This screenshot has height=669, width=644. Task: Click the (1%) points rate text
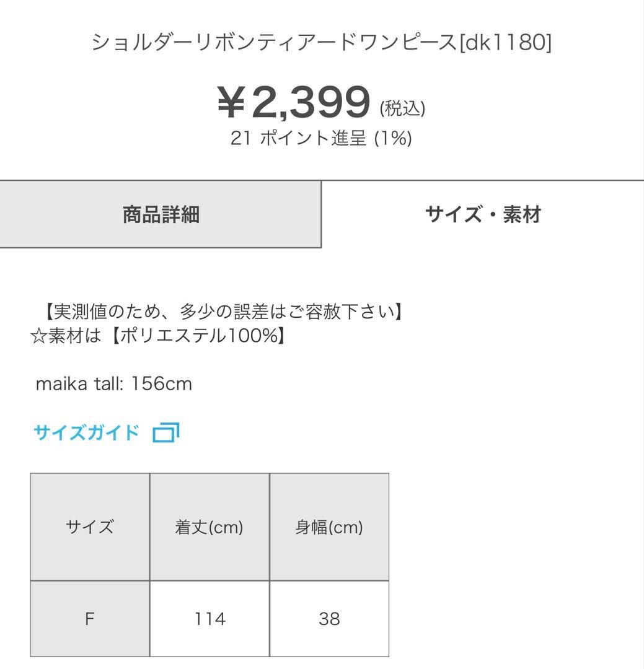click(x=393, y=138)
